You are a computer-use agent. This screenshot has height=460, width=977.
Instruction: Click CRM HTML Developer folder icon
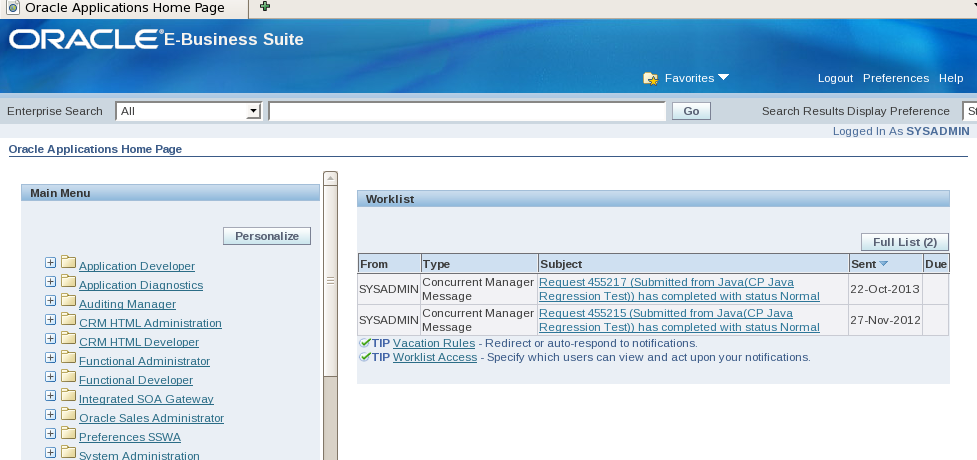(x=68, y=338)
